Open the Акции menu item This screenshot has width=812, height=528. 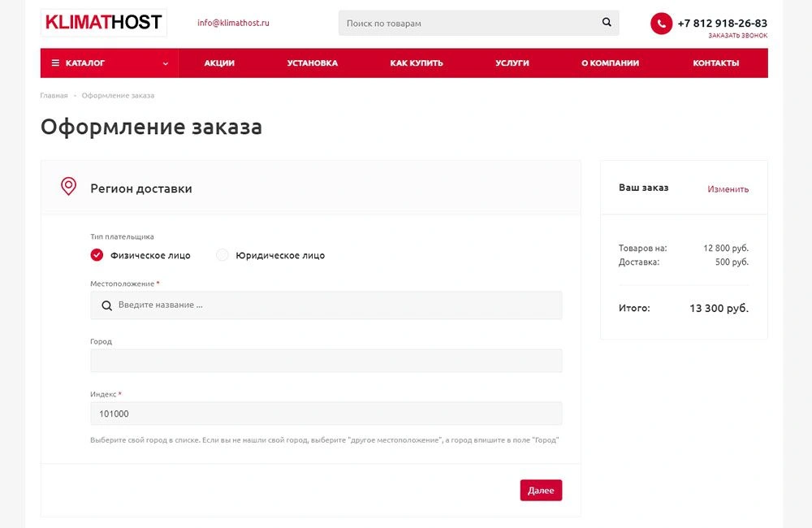[219, 63]
